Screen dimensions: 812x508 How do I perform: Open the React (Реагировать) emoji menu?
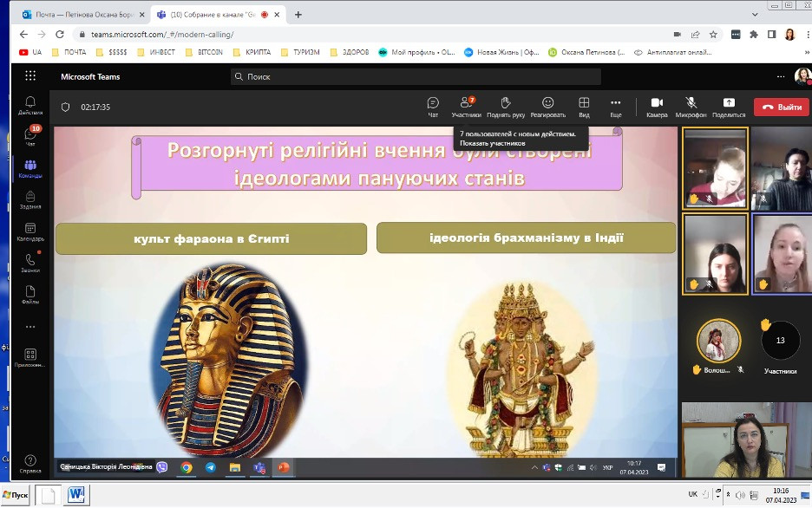pos(548,107)
